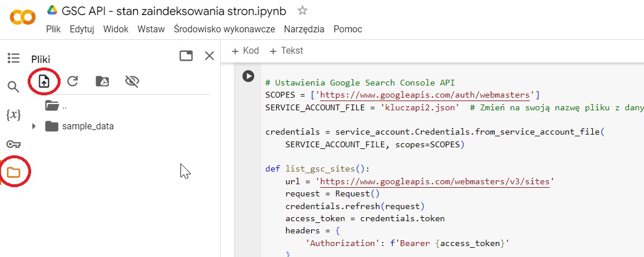This screenshot has width=644, height=257.
Task: Close the Pliki files panel
Action: [x=209, y=56]
